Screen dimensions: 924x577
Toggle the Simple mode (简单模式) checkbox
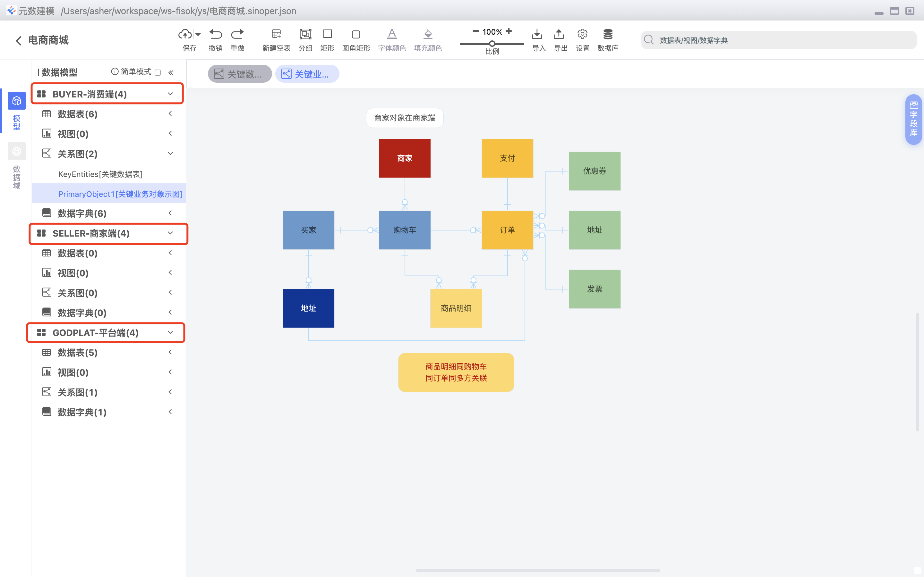click(x=158, y=72)
